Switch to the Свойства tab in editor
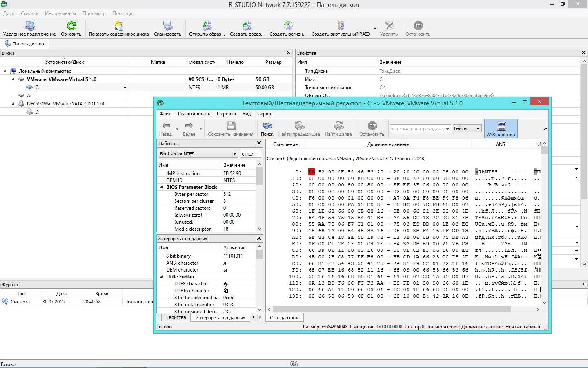Image resolution: width=588 pixels, height=368 pixels. (176, 317)
